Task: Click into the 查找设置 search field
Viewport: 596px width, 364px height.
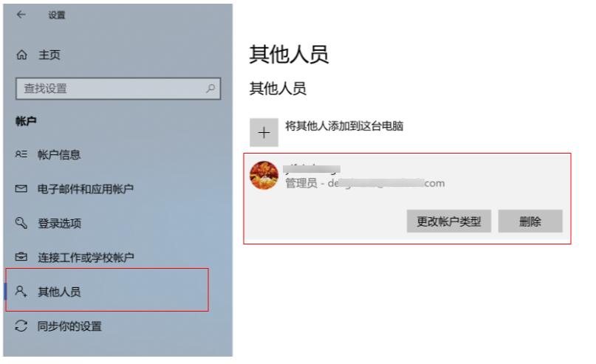Action: pos(118,89)
